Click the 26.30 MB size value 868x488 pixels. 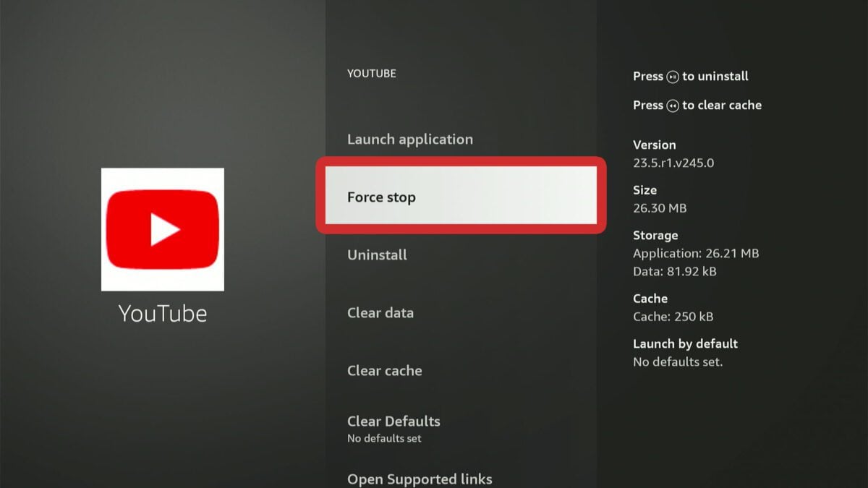click(660, 208)
